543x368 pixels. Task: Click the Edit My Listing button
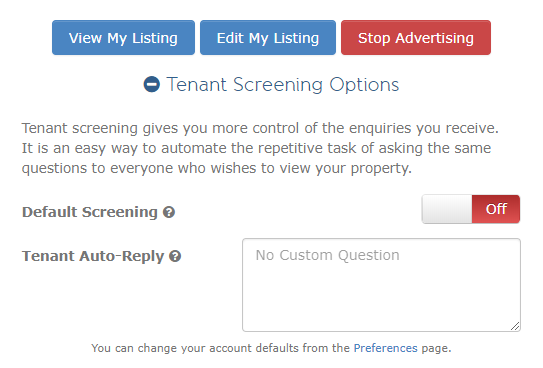coord(268,38)
